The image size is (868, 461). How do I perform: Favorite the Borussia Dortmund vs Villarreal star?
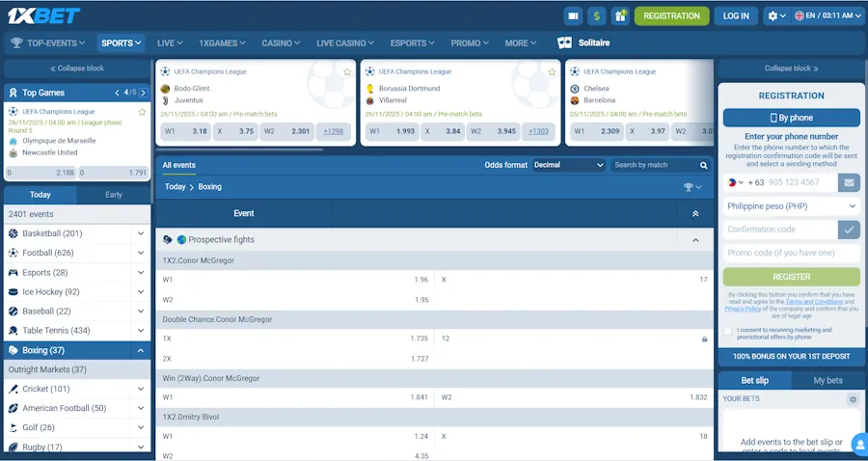(x=552, y=72)
